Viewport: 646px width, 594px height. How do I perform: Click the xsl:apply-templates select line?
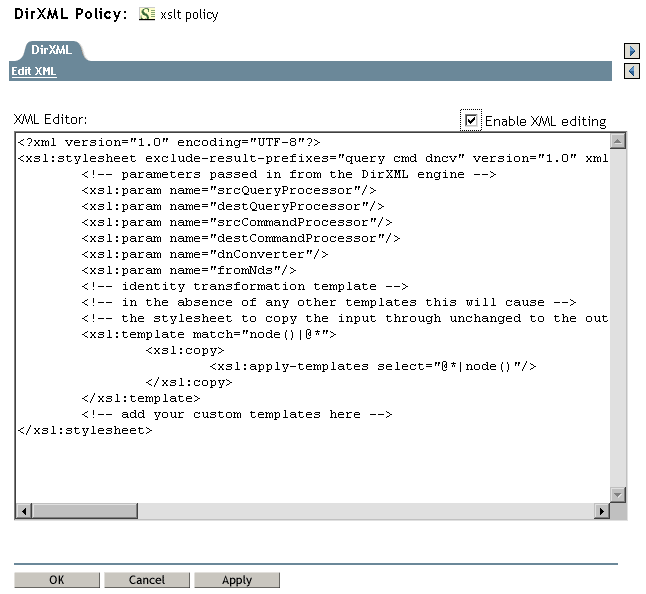coord(373,367)
